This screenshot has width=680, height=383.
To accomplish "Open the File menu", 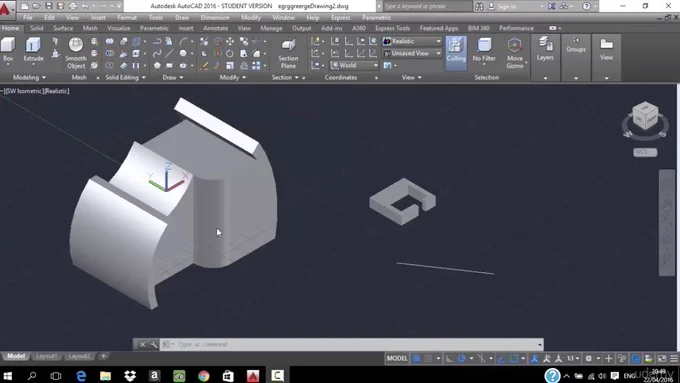I will coord(28,18).
